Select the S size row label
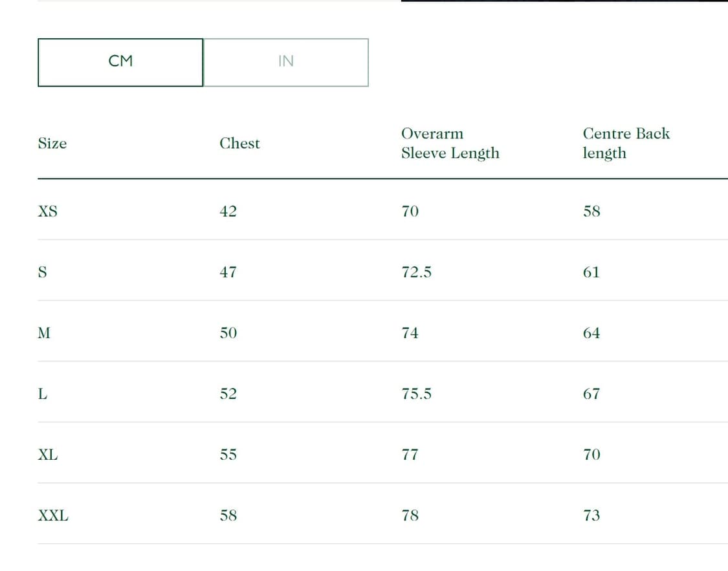The image size is (728, 571). [x=43, y=272]
